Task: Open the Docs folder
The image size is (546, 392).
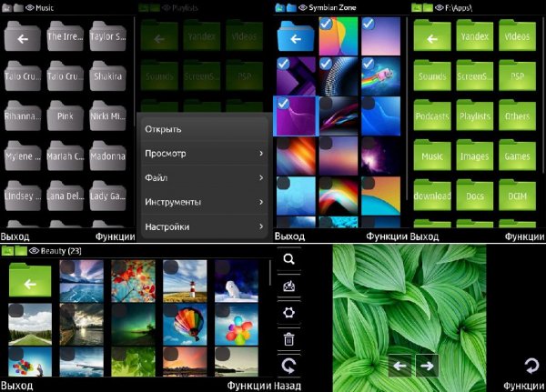Action: point(475,196)
